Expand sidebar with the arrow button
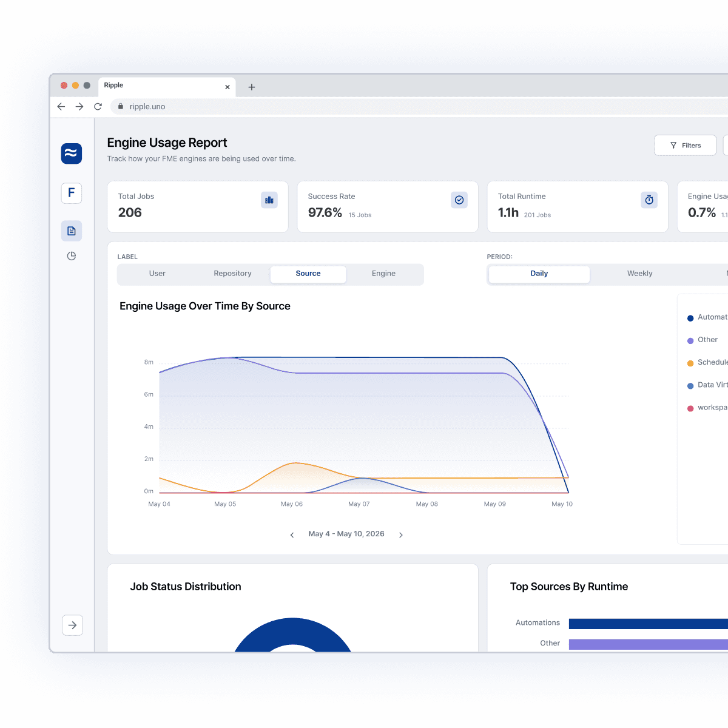The image size is (728, 728). pyautogui.click(x=72, y=625)
